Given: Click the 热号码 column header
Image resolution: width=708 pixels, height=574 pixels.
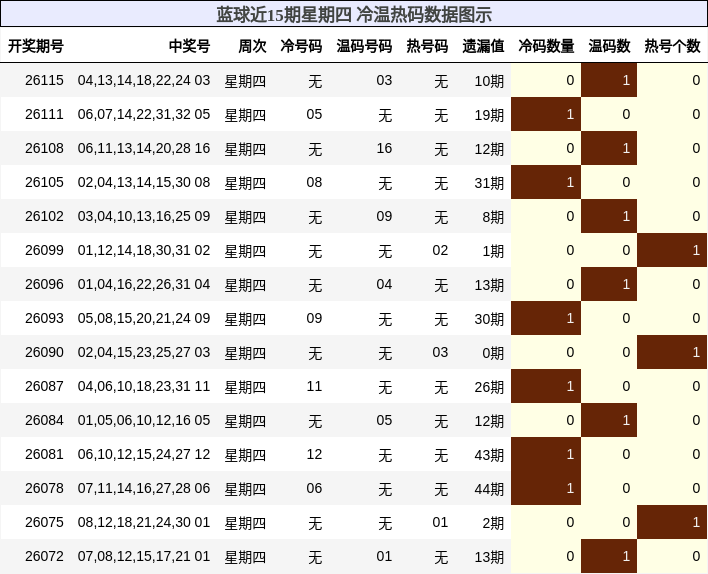Looking at the screenshot, I should click(x=427, y=46).
